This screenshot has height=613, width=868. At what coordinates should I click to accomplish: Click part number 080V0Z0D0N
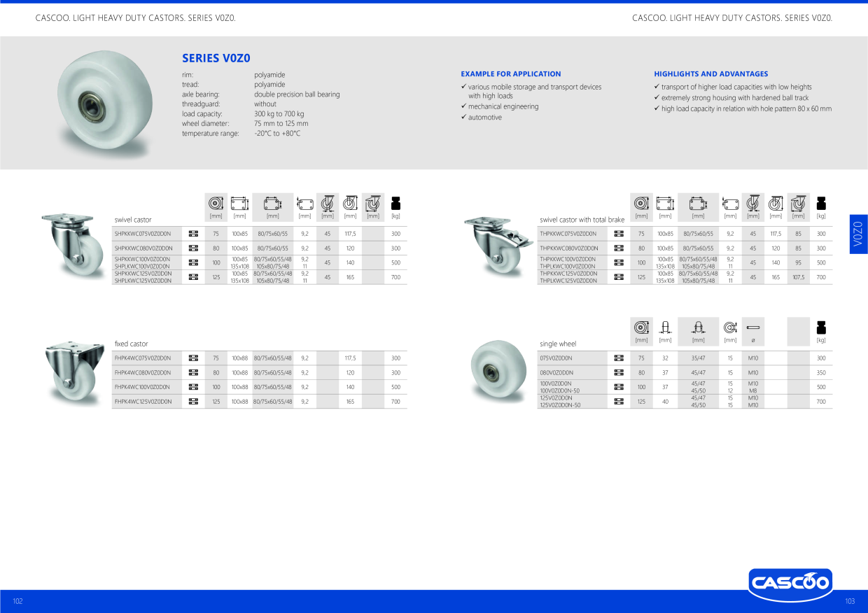(x=556, y=372)
